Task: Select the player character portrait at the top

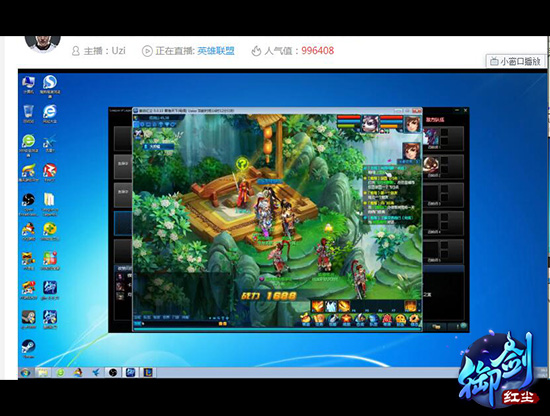Action: 412,123
